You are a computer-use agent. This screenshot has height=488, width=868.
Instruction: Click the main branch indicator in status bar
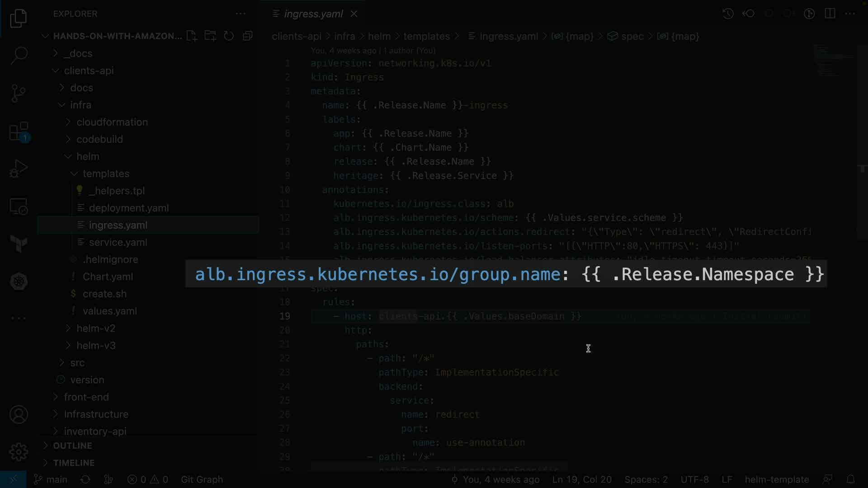(51, 479)
